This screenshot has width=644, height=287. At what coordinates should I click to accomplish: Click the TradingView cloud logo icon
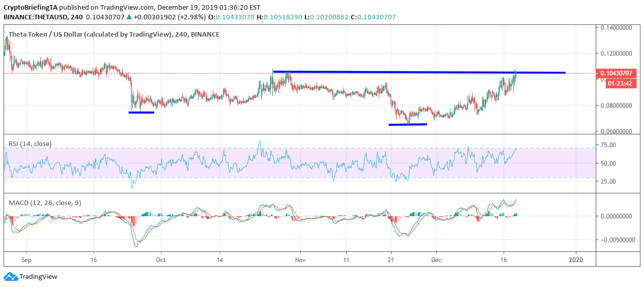(10, 277)
